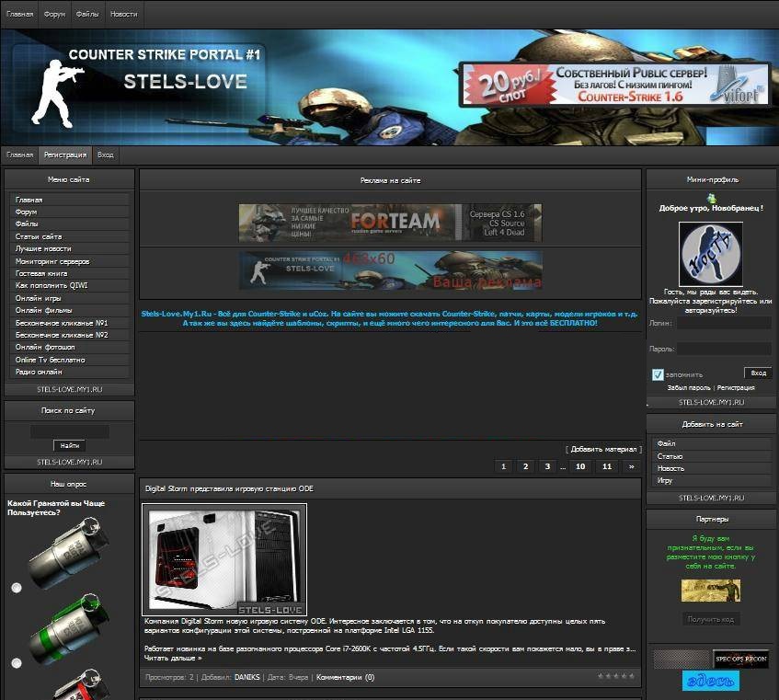779x700 pixels.
Task: Click the green-striped grenade poll image
Action: pos(70,628)
